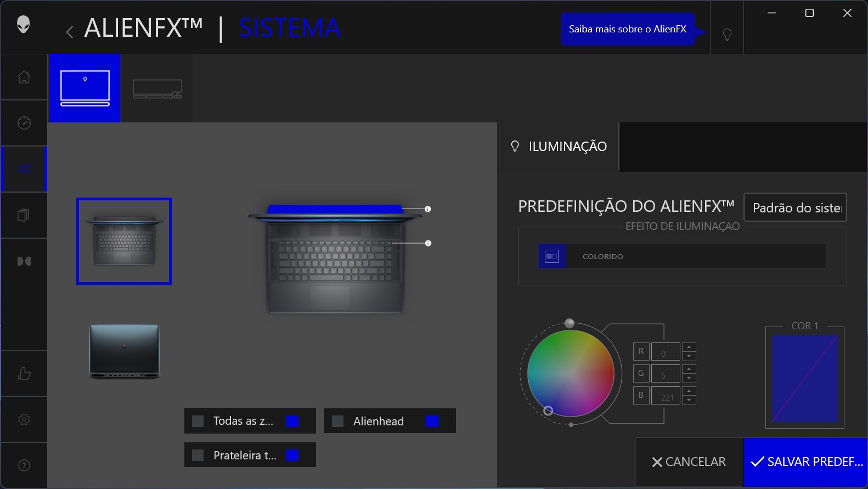
Task: Open the performance gauge sidebar section
Action: pyautogui.click(x=24, y=123)
